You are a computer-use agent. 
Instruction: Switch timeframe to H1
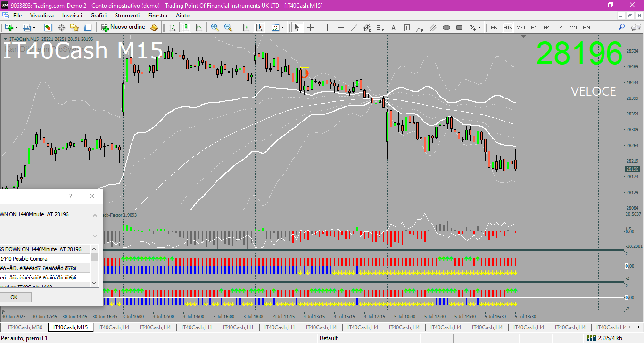pos(534,27)
